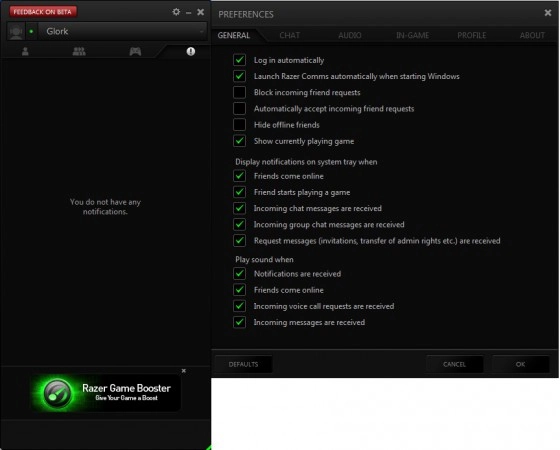Click the Defaults button

pyautogui.click(x=244, y=364)
